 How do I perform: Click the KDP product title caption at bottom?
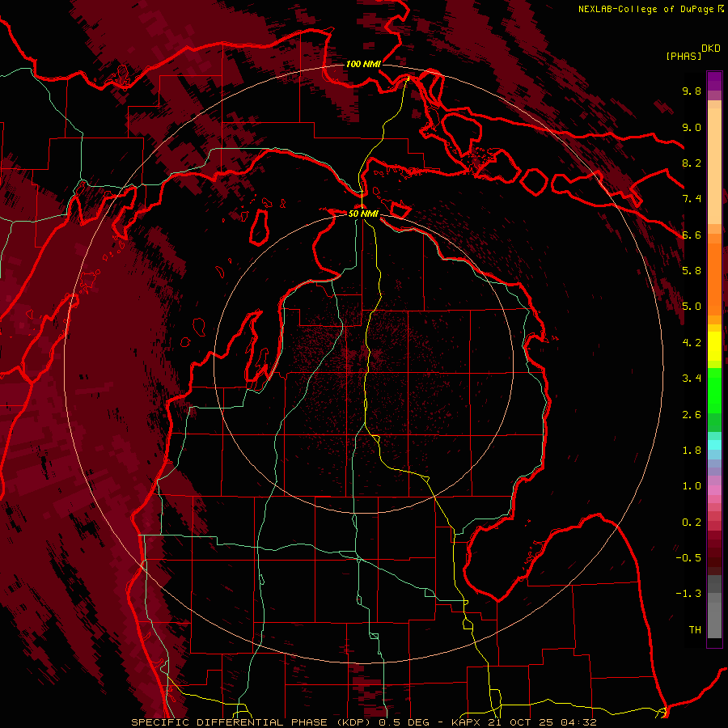(x=363, y=722)
